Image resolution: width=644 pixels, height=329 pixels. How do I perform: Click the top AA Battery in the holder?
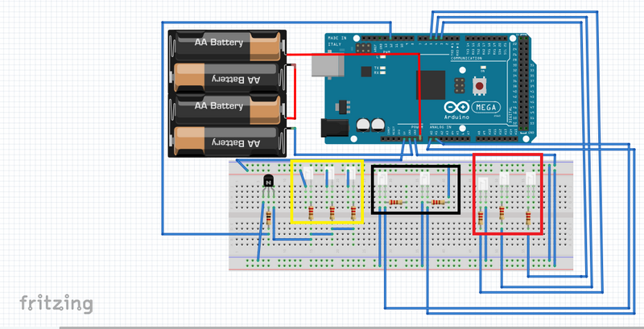226,47
